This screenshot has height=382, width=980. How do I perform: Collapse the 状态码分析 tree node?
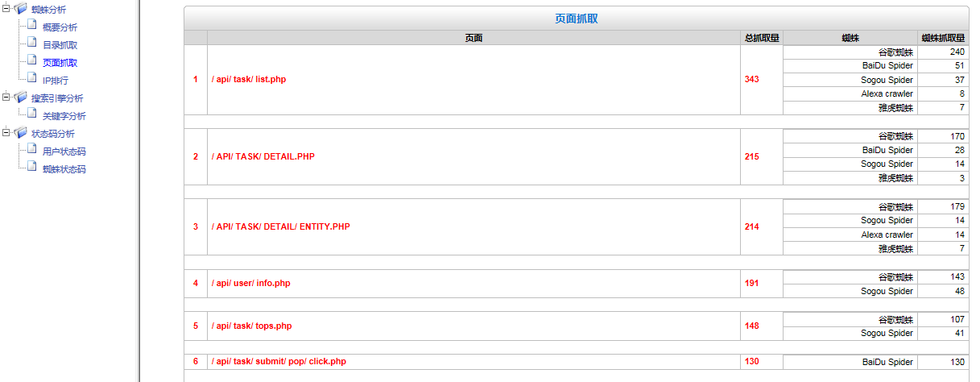point(6,133)
